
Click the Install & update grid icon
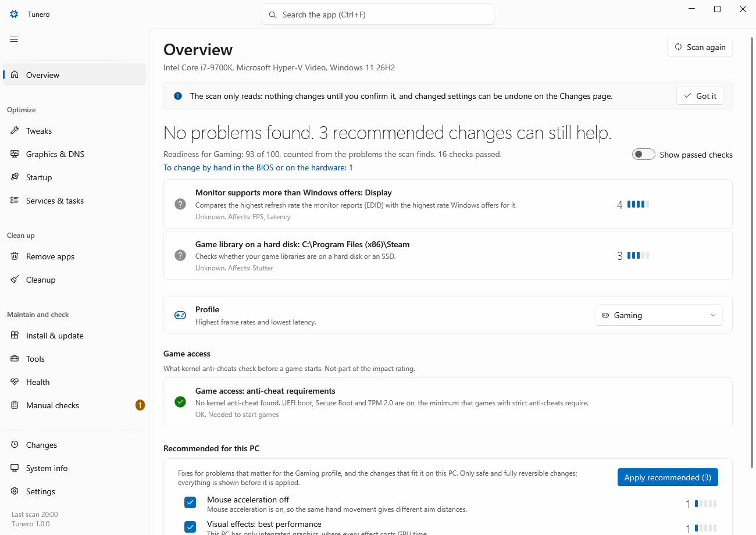(15, 336)
